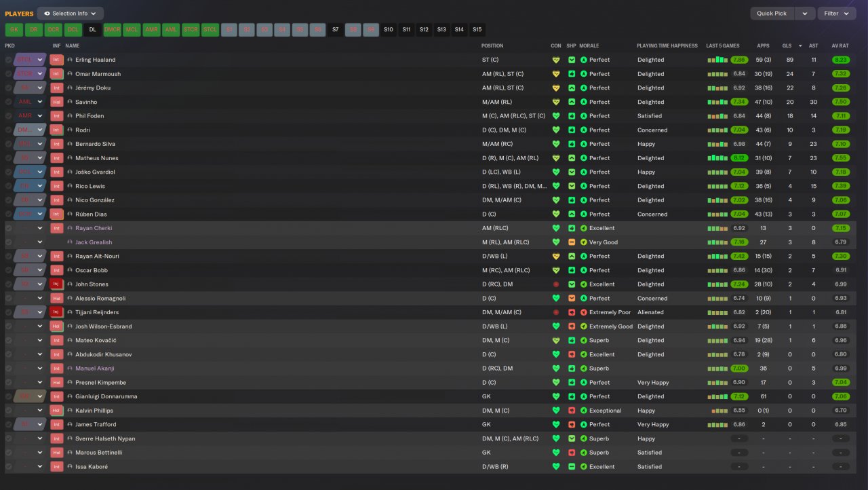Click Kalvin Phillips' Exceptional morale icon
This screenshot has width=868, height=490.
[584, 411]
